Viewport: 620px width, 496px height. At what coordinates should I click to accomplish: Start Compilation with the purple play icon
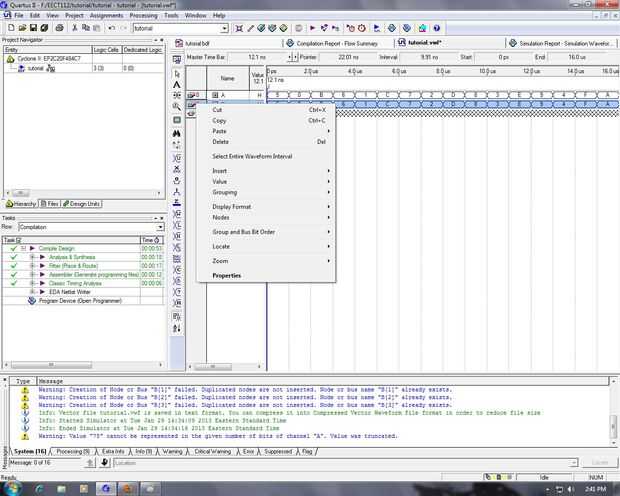(312, 28)
